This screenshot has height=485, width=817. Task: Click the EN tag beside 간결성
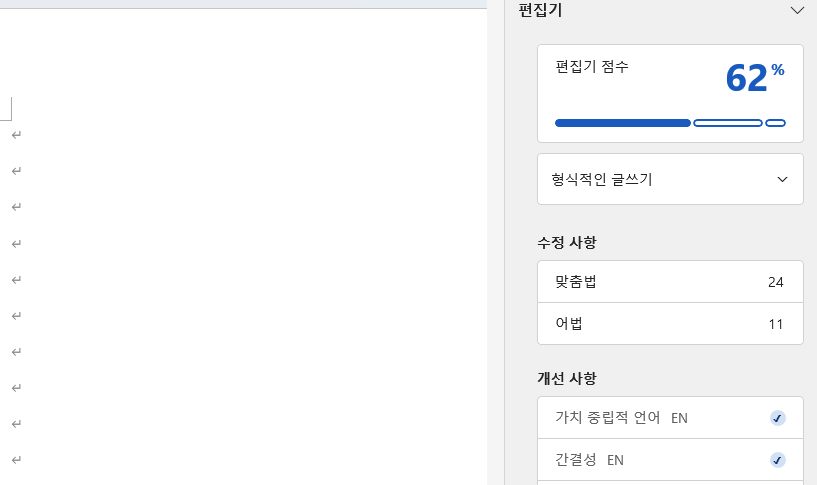[x=615, y=460]
